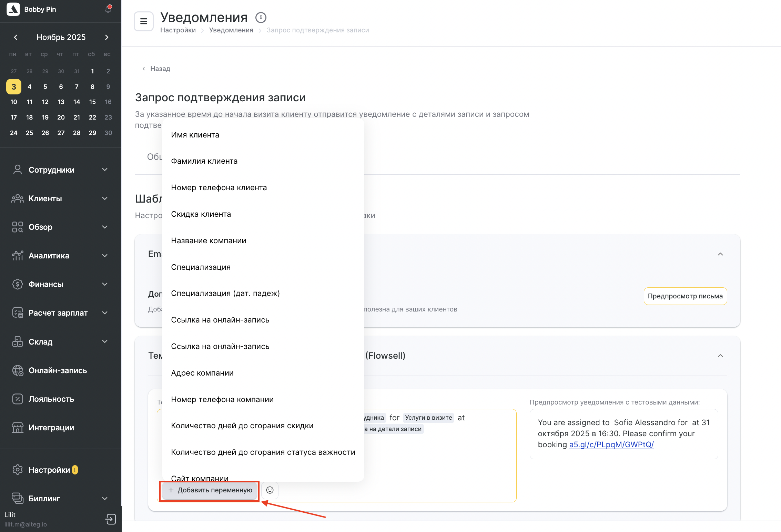Open Лояльность from the sidebar

[x=51, y=399]
